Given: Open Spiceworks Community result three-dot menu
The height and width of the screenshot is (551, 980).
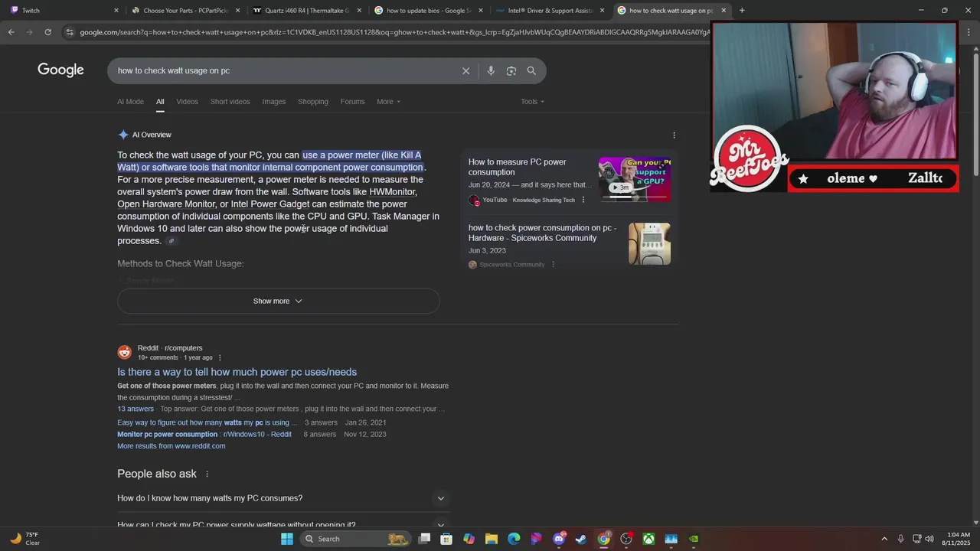Looking at the screenshot, I should pyautogui.click(x=553, y=265).
